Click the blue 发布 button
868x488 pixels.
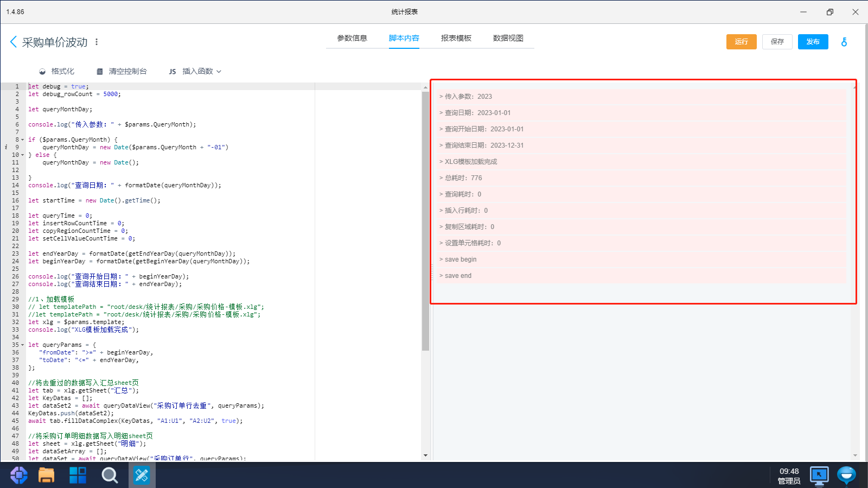(813, 42)
